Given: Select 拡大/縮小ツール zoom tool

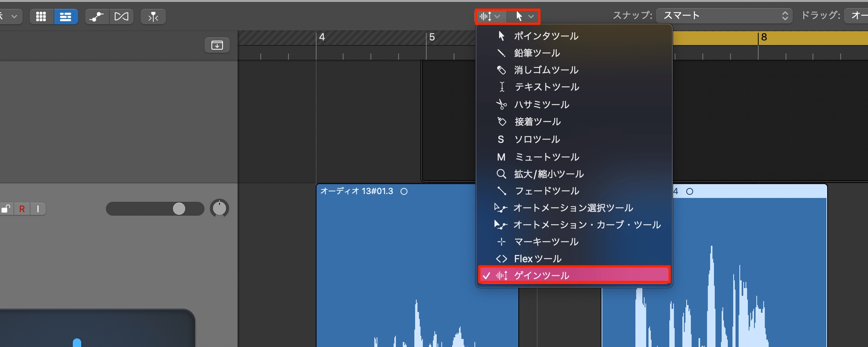Looking at the screenshot, I should [x=574, y=174].
